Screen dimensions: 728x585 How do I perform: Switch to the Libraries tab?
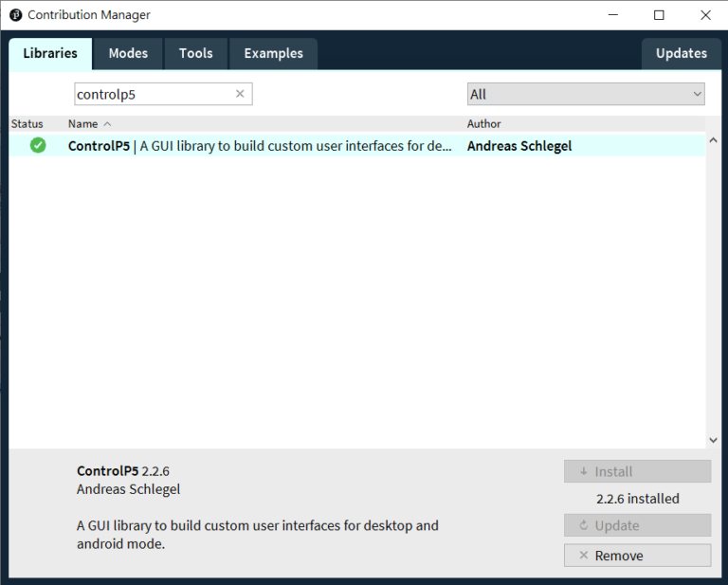50,53
